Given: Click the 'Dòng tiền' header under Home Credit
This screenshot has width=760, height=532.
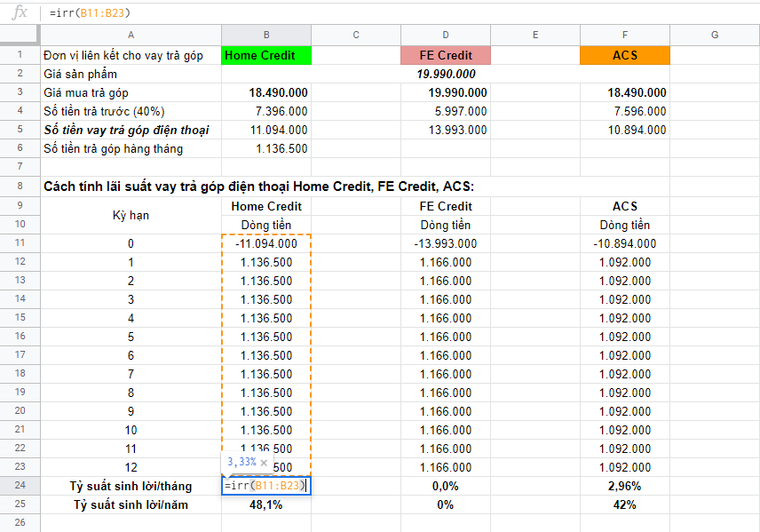Looking at the screenshot, I should (x=266, y=225).
